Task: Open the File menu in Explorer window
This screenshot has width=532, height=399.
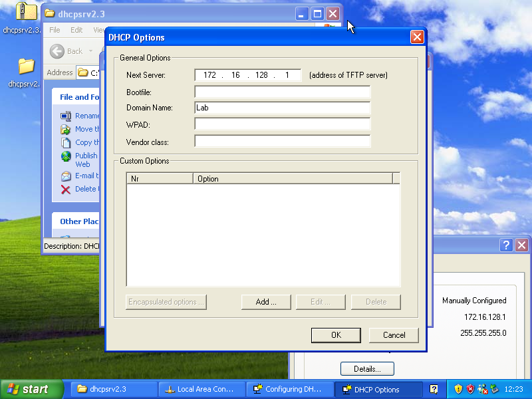Action: point(55,30)
